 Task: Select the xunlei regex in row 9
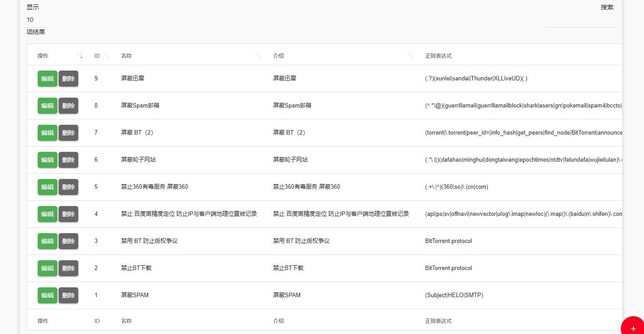[476, 78]
